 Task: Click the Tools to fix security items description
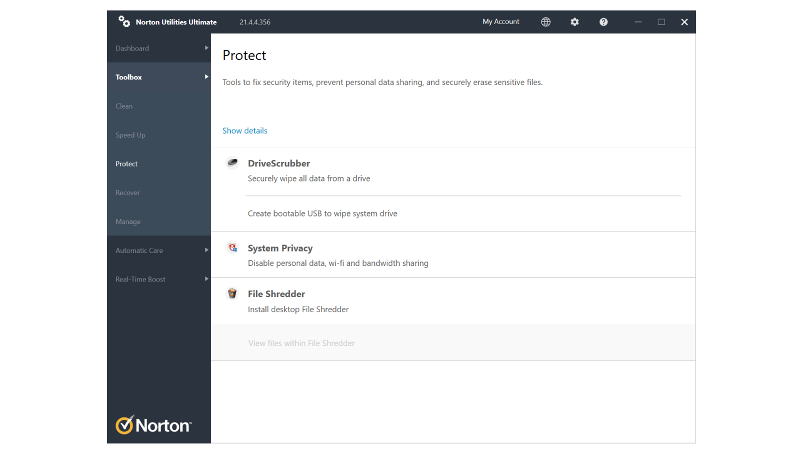(382, 82)
